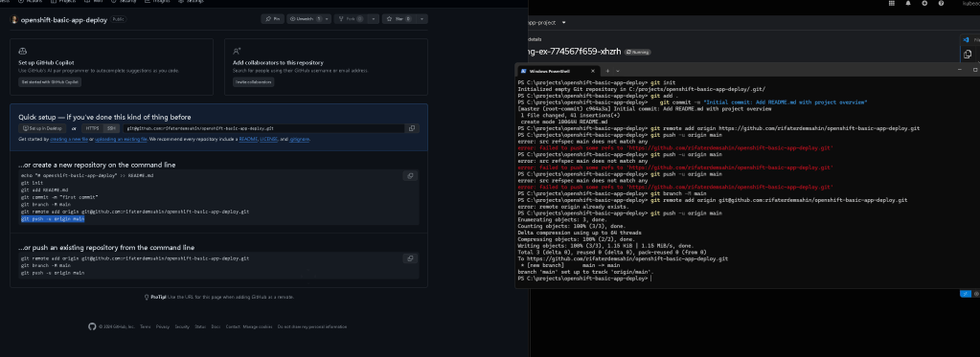Open a new PowerShell terminal tab
The height and width of the screenshot is (357, 980).
(607, 71)
